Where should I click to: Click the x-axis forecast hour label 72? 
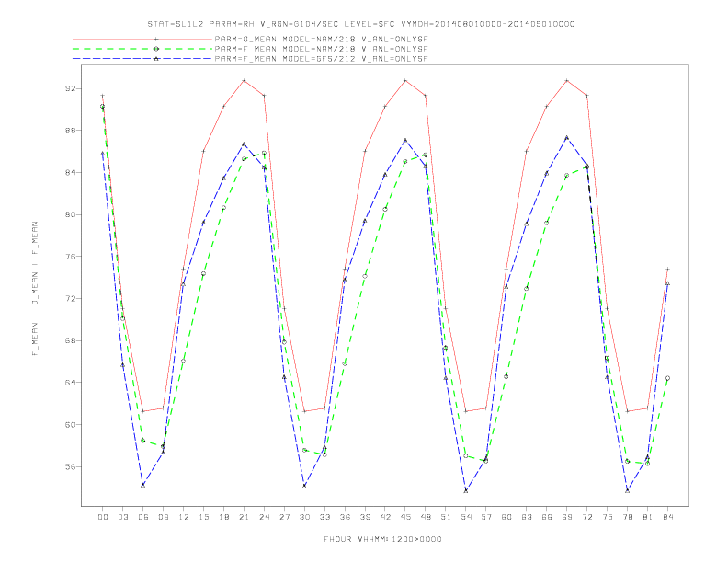tap(587, 517)
